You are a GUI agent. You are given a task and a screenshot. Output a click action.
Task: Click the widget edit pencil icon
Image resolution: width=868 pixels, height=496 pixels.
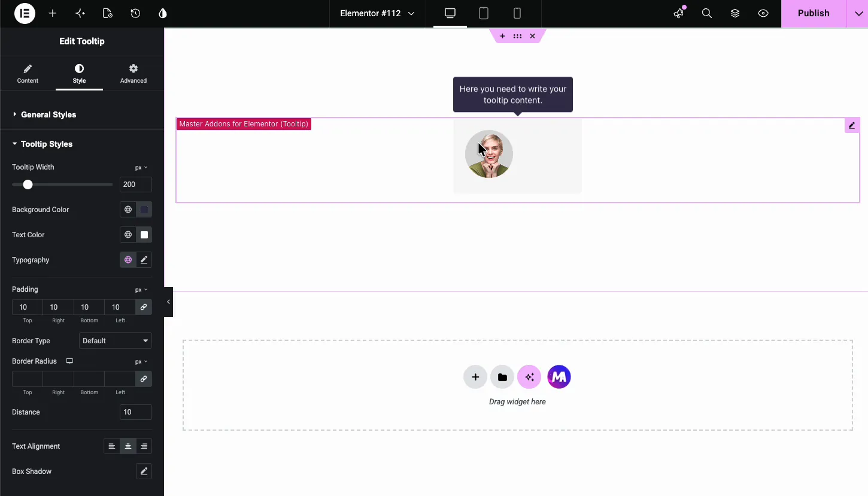pos(852,125)
